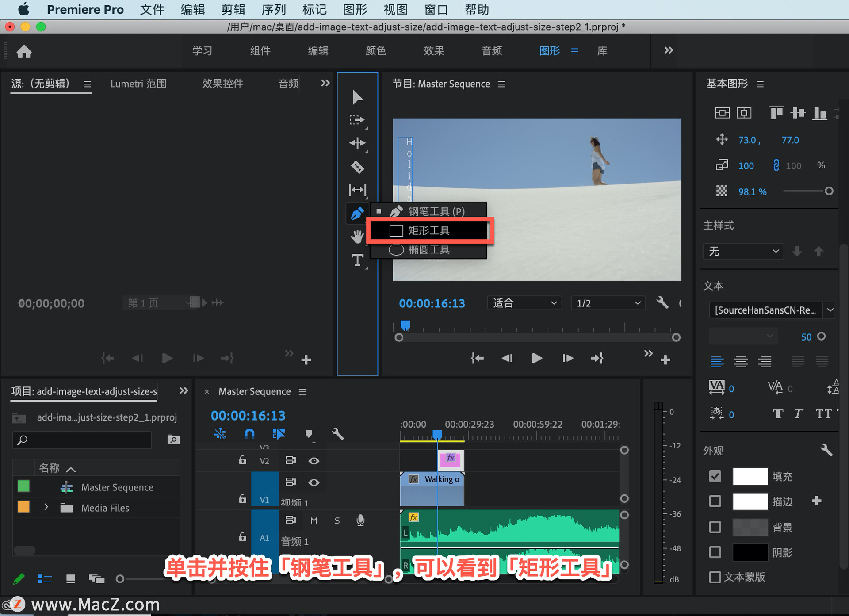Go to In point in program

pos(477,358)
